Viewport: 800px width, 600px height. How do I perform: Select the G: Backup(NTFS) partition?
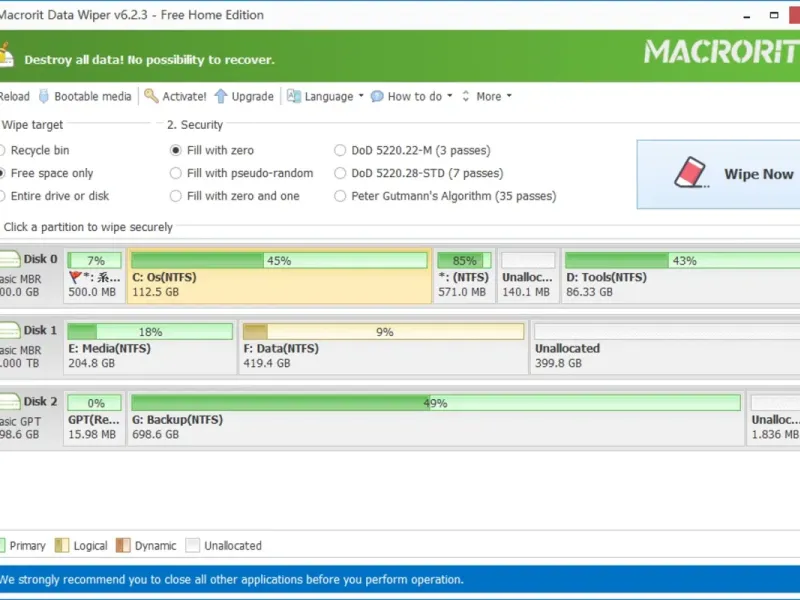pos(436,418)
